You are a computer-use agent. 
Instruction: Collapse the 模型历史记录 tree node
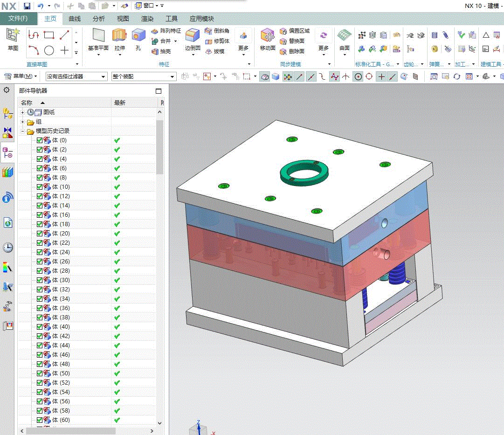(x=22, y=131)
